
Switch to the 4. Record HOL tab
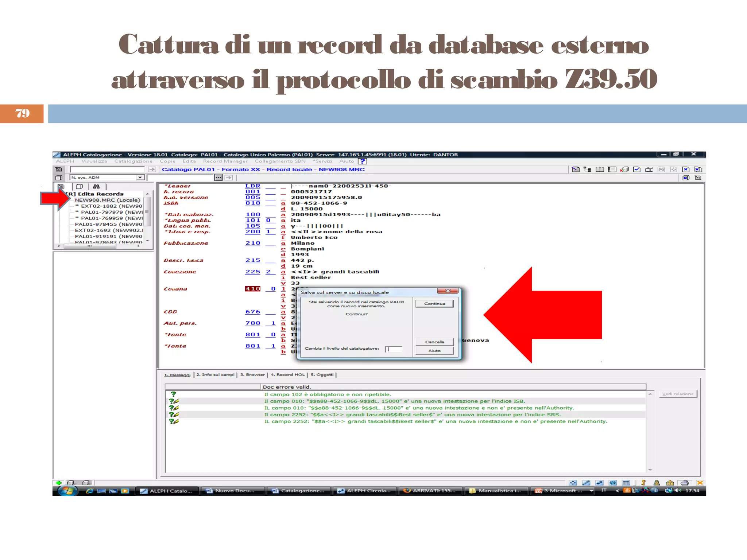[288, 374]
